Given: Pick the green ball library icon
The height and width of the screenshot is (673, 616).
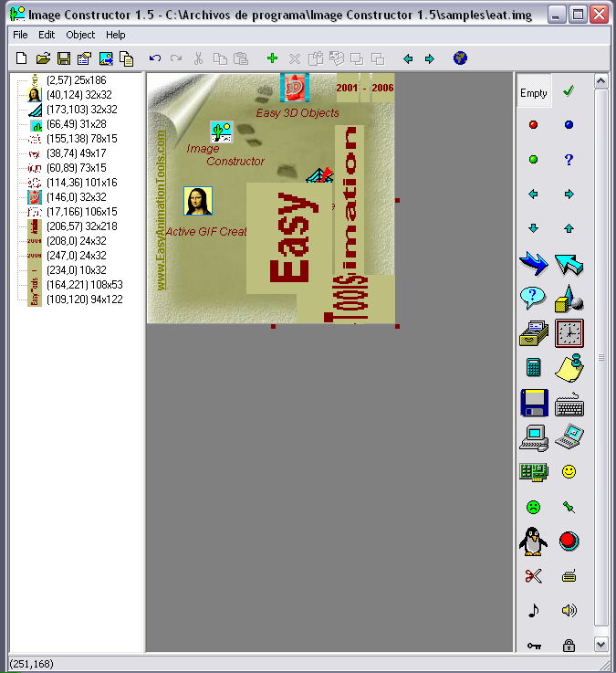Looking at the screenshot, I should coord(533,159).
